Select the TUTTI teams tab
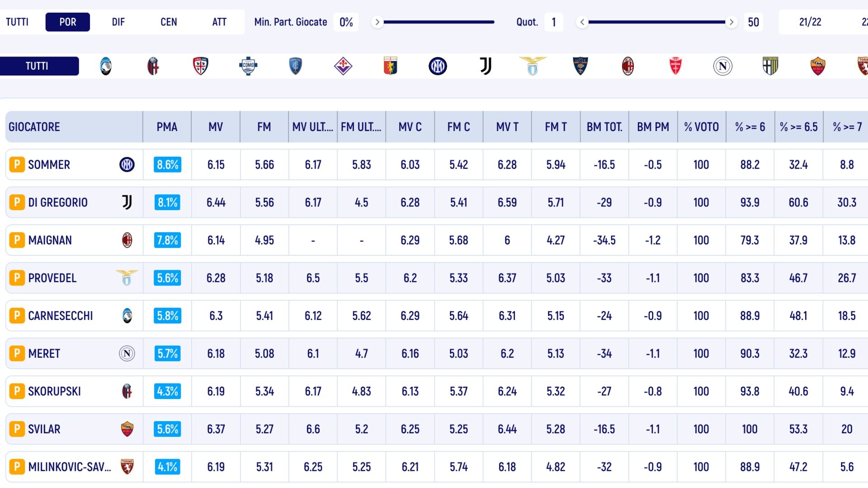868x488 pixels. point(37,66)
